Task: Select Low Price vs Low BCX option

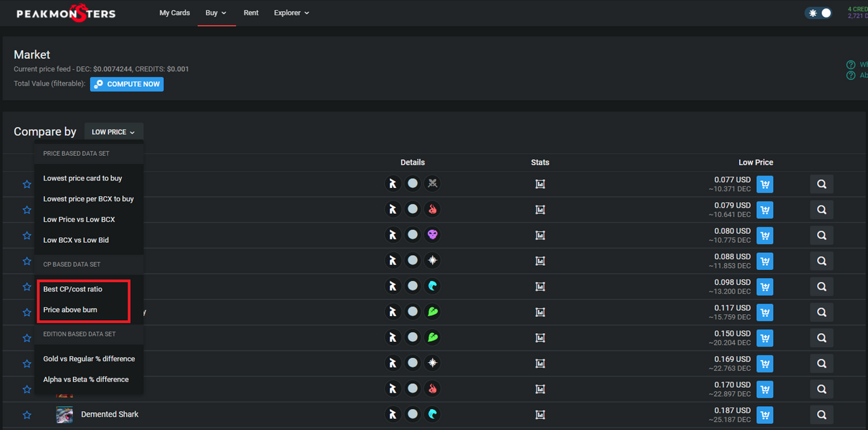Action: pos(79,220)
